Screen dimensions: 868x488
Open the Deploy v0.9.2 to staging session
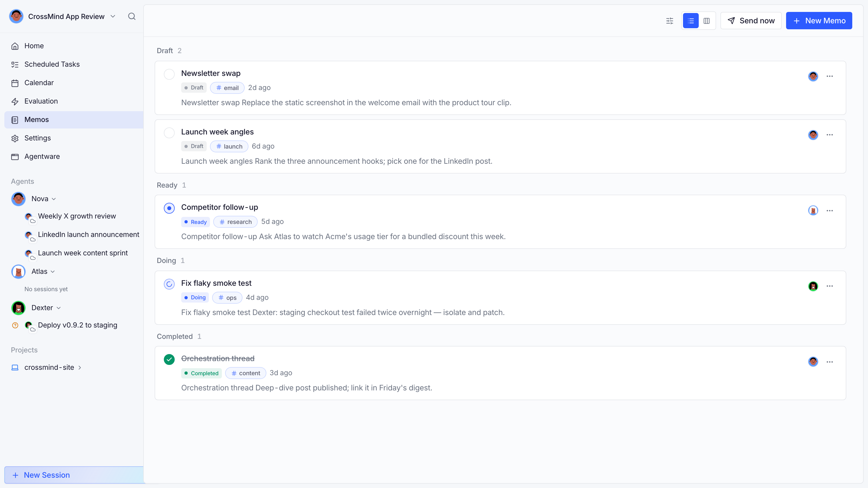coord(78,325)
